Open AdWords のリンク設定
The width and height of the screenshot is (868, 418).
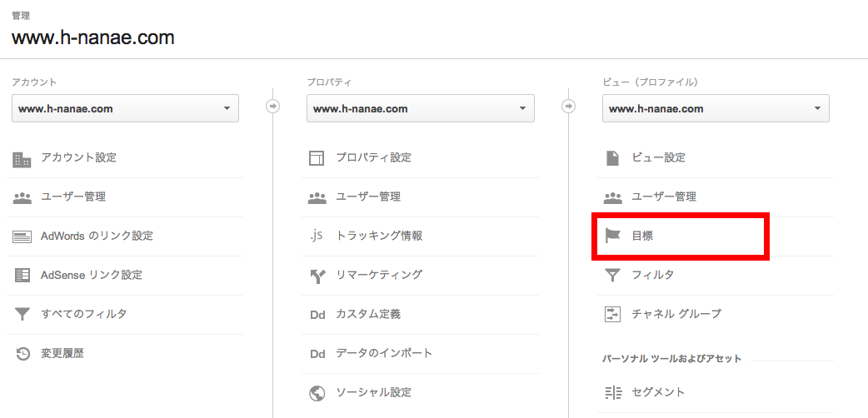pyautogui.click(x=97, y=236)
